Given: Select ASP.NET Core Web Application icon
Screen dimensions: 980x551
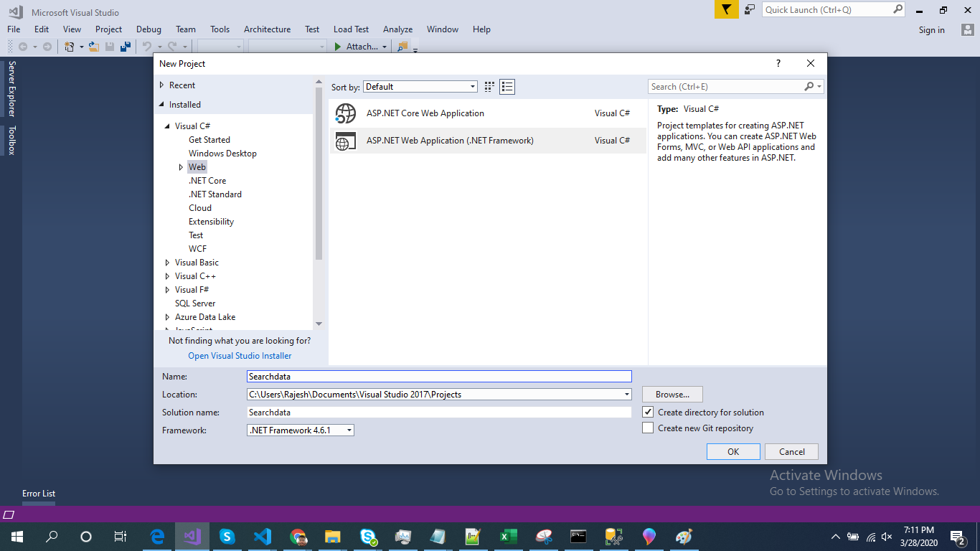Looking at the screenshot, I should 346,113.
